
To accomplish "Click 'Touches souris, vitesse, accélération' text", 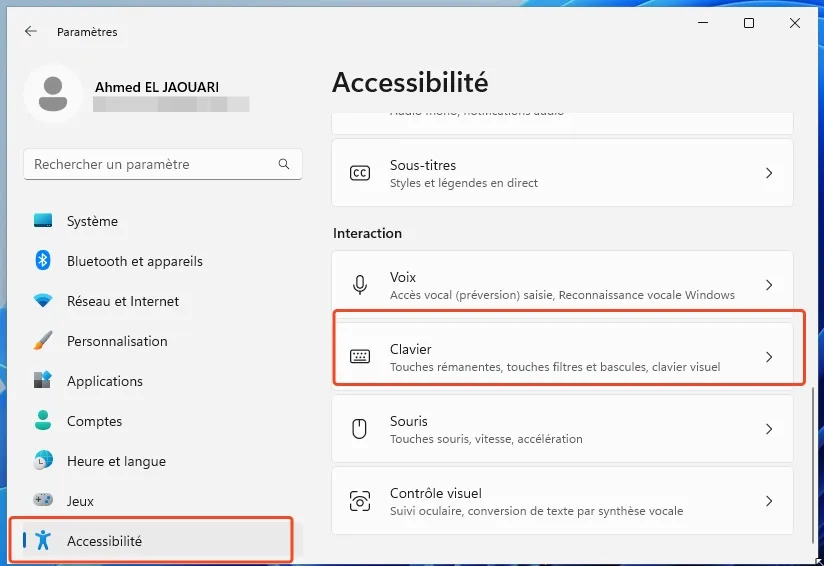I will click(486, 439).
